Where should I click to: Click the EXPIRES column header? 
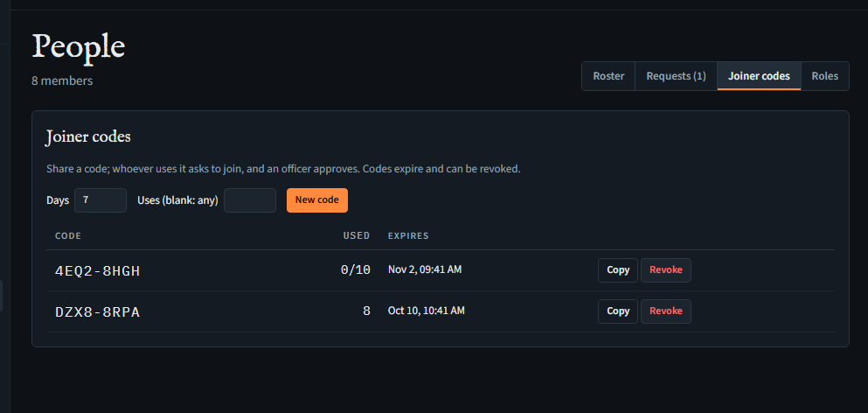coord(408,235)
